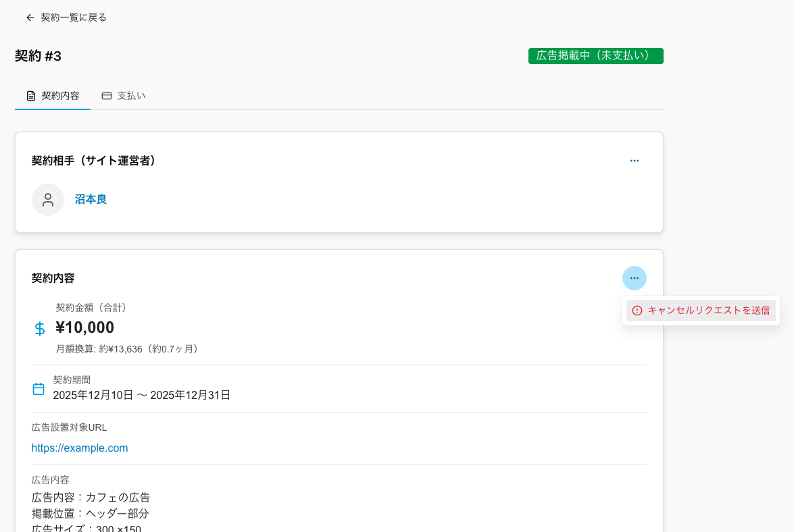Click the user avatar icon
The image size is (794, 532).
pyautogui.click(x=48, y=200)
